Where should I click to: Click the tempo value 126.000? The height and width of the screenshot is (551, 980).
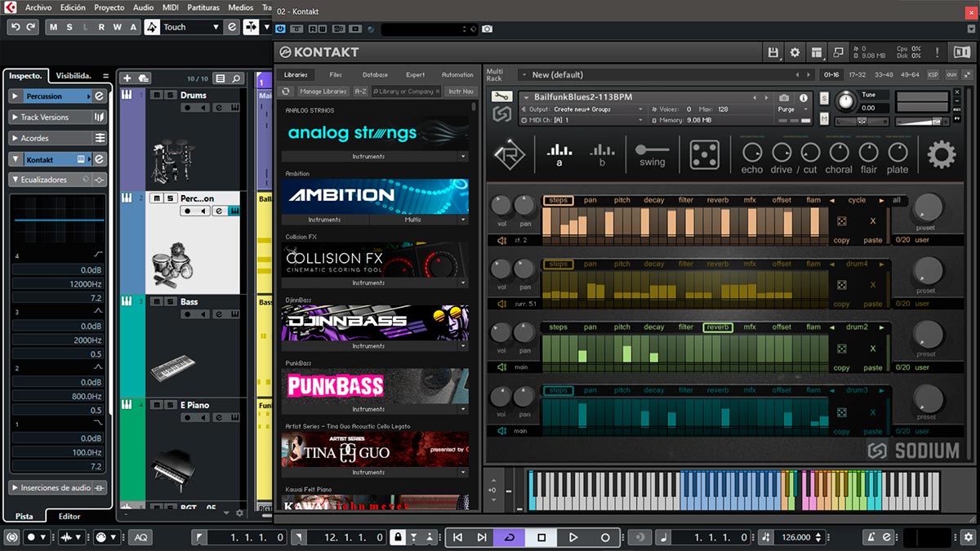pos(796,537)
